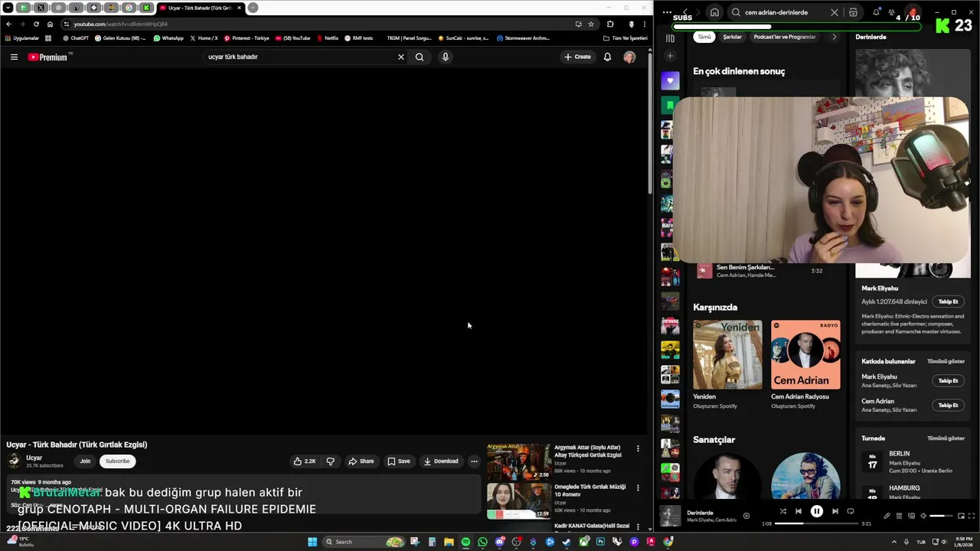Image resolution: width=980 pixels, height=551 pixels.
Task: Like the Ucyar video with thumbs up
Action: click(305, 461)
